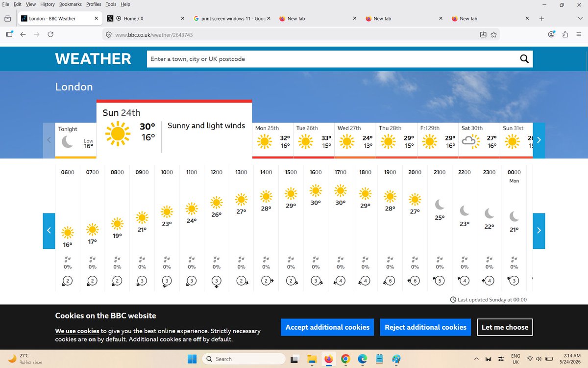This screenshot has height=368, width=588.
Task: Open the Firefox hamburger application menu
Action: tap(579, 34)
